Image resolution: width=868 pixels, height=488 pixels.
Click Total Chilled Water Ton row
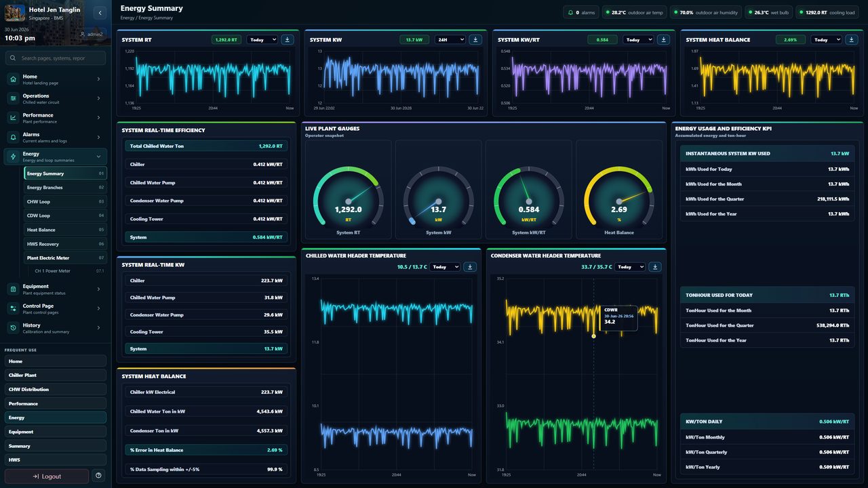tap(206, 146)
